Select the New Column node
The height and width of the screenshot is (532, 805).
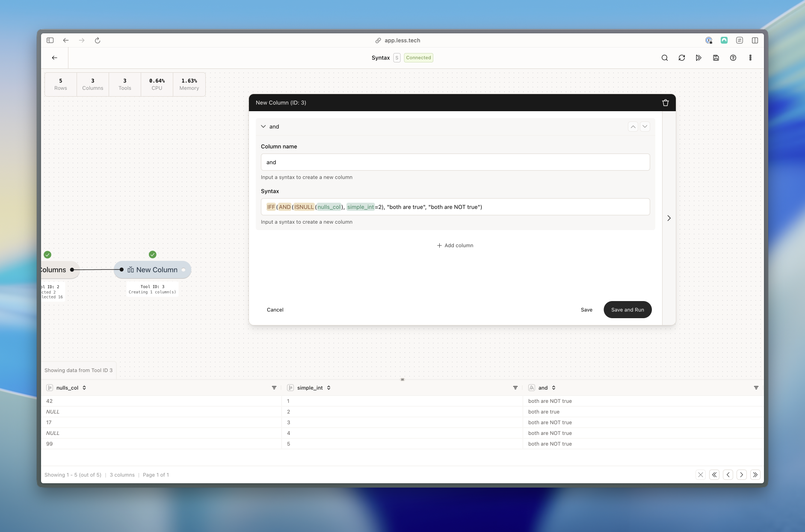tap(152, 270)
